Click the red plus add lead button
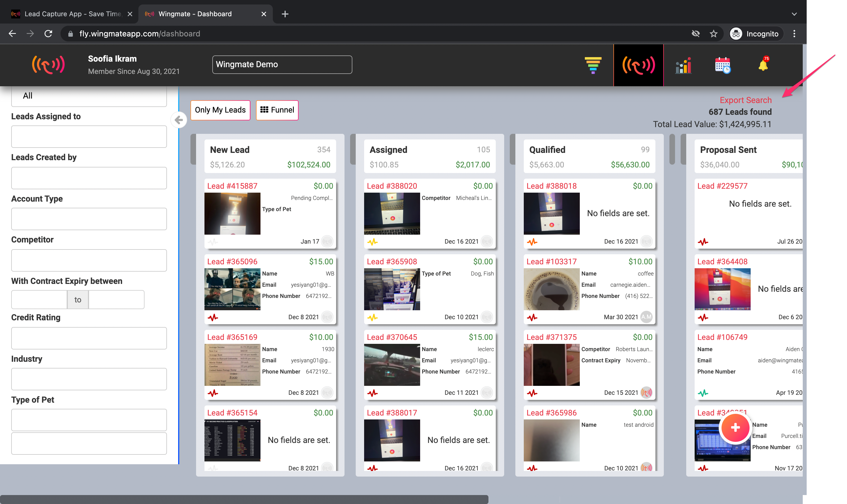 click(x=735, y=428)
